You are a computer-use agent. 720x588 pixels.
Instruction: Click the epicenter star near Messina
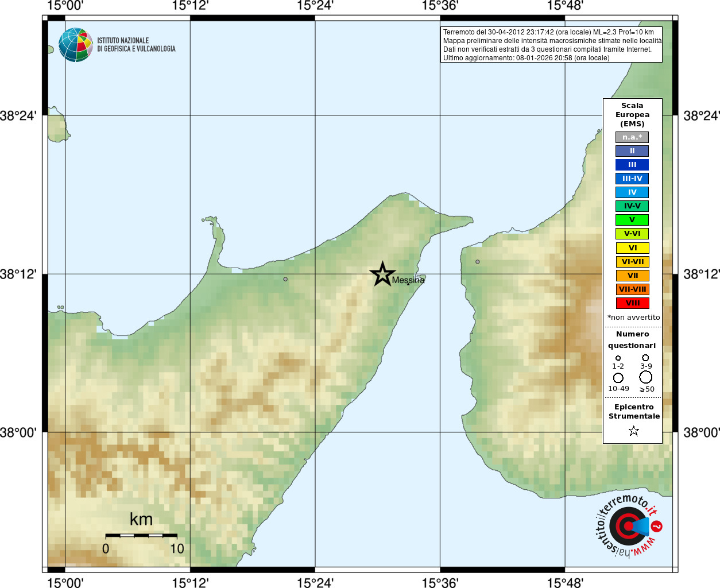click(382, 274)
